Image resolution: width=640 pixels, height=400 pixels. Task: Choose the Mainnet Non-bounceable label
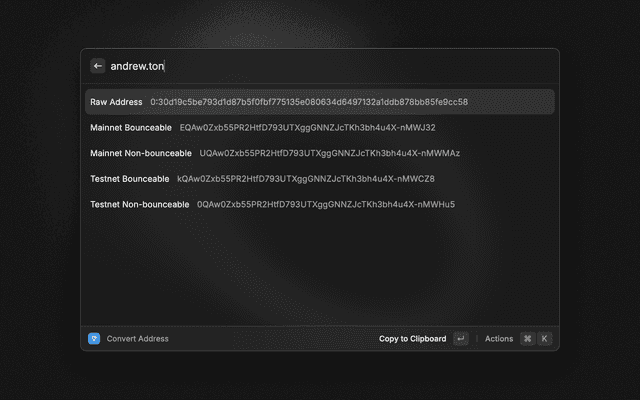tap(141, 153)
